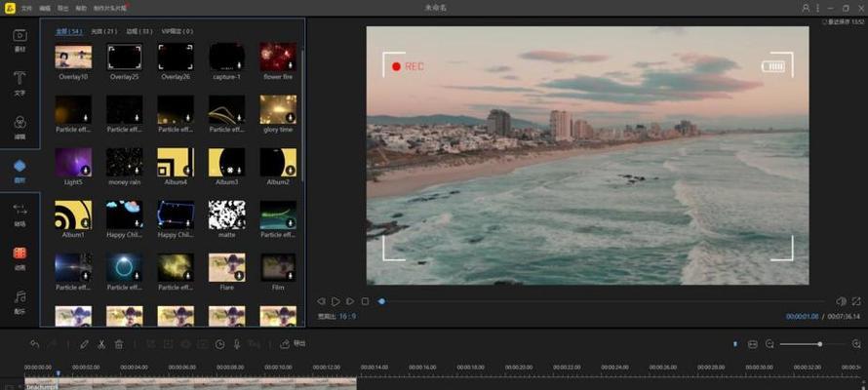Click the 00:00:14.00 mark on timeline ruler
Viewport: 868px width, 390px height.
pyautogui.click(x=375, y=368)
